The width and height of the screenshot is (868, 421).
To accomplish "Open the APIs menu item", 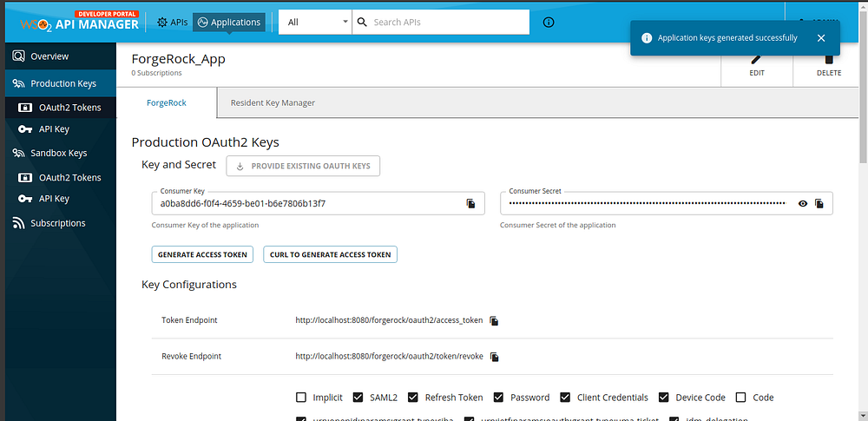I will (x=173, y=23).
